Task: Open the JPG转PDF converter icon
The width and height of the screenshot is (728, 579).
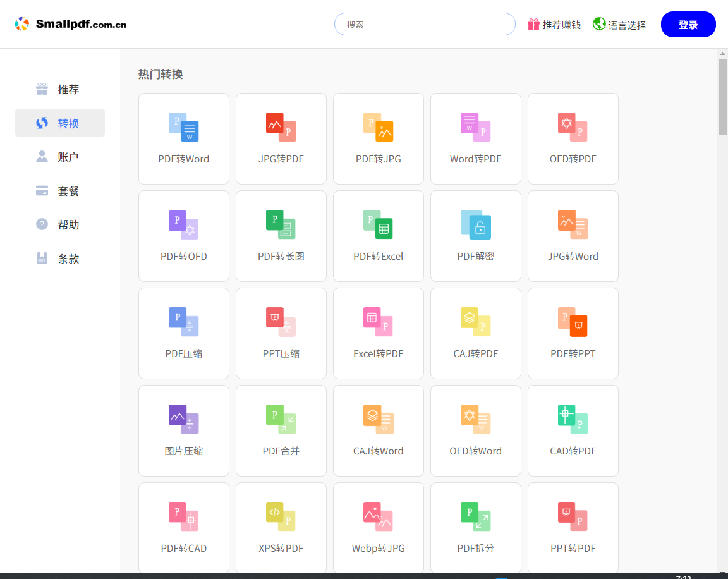Action: (x=281, y=127)
